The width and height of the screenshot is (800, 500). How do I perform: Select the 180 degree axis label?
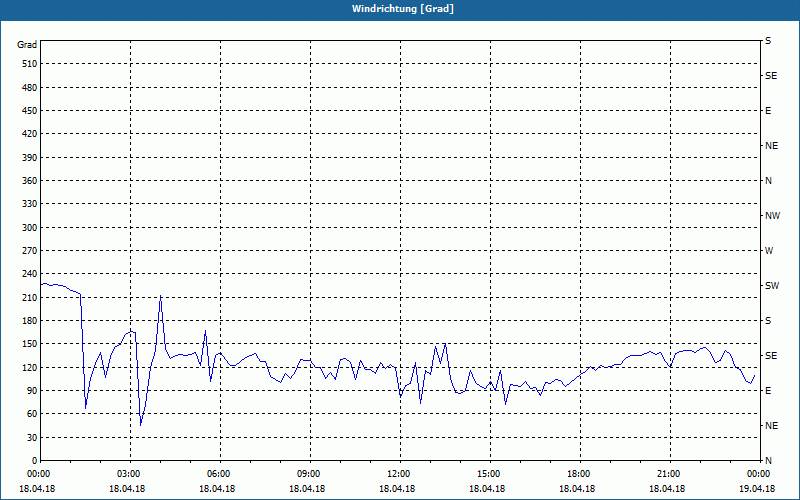pos(30,321)
